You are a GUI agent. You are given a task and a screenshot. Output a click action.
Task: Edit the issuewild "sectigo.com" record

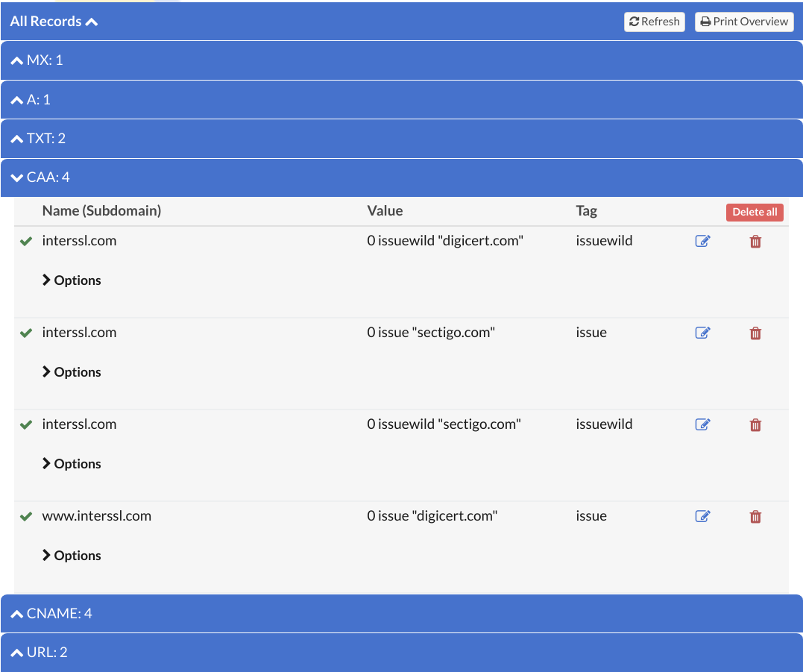[702, 424]
